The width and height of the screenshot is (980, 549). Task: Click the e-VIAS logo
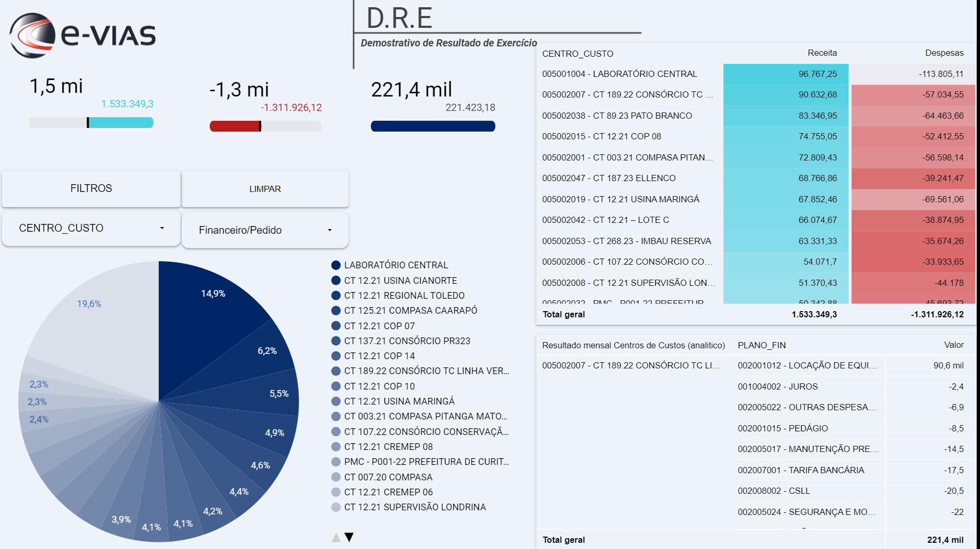point(82,35)
